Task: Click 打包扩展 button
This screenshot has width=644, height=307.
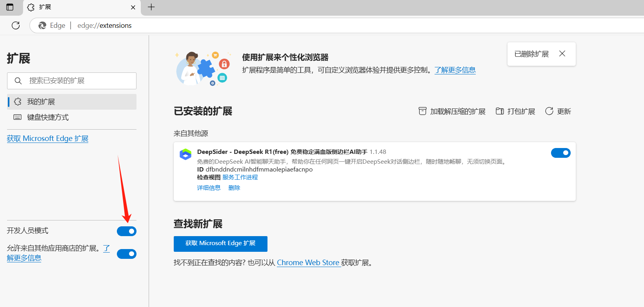Action: point(515,111)
